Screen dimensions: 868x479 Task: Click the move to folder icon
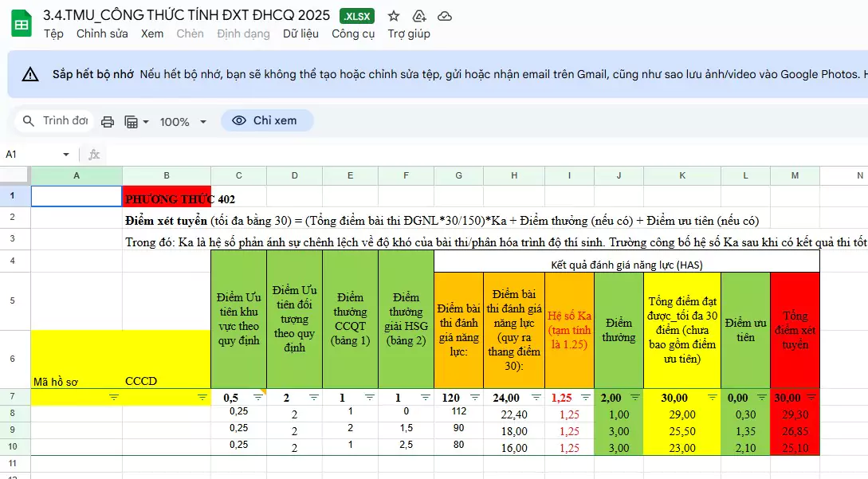[418, 15]
